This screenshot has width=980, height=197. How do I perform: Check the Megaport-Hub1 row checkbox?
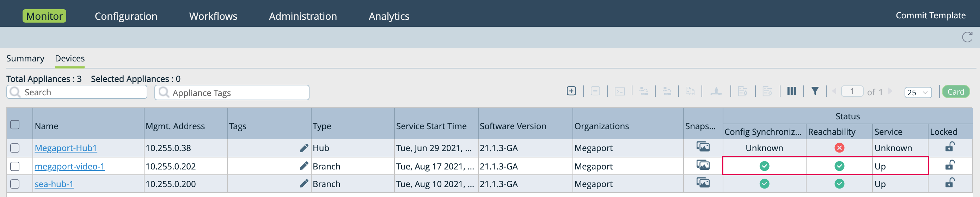click(x=15, y=148)
